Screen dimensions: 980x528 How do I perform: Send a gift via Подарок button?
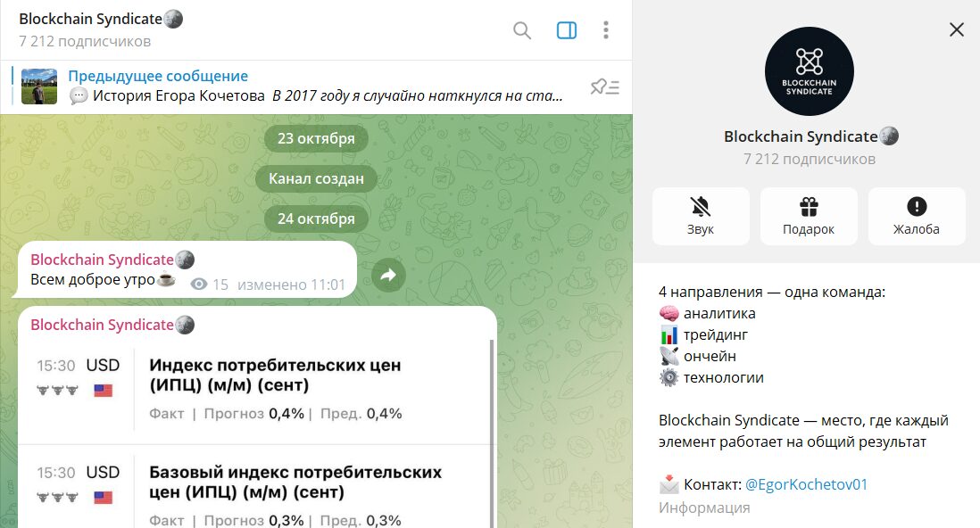809,216
